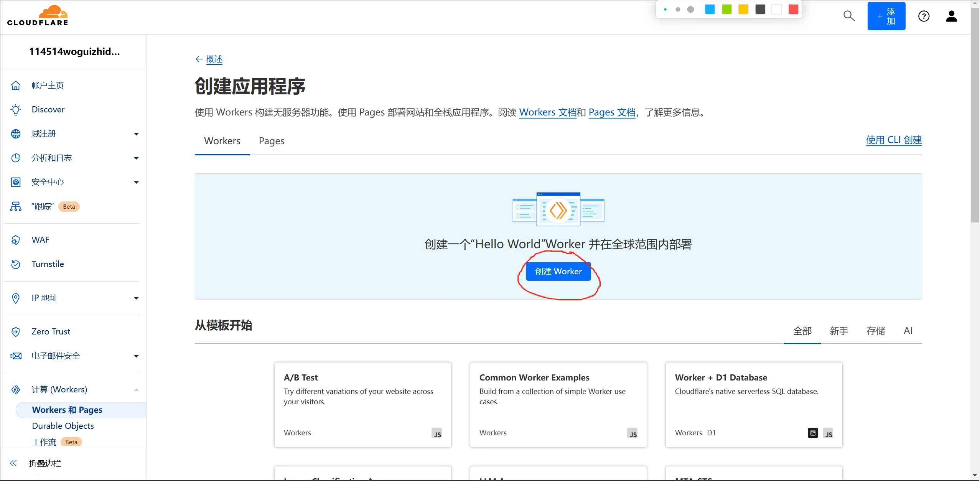Viewport: 980px width, 481px height.
Task: Filter templates by 新手 tab
Action: tap(839, 331)
